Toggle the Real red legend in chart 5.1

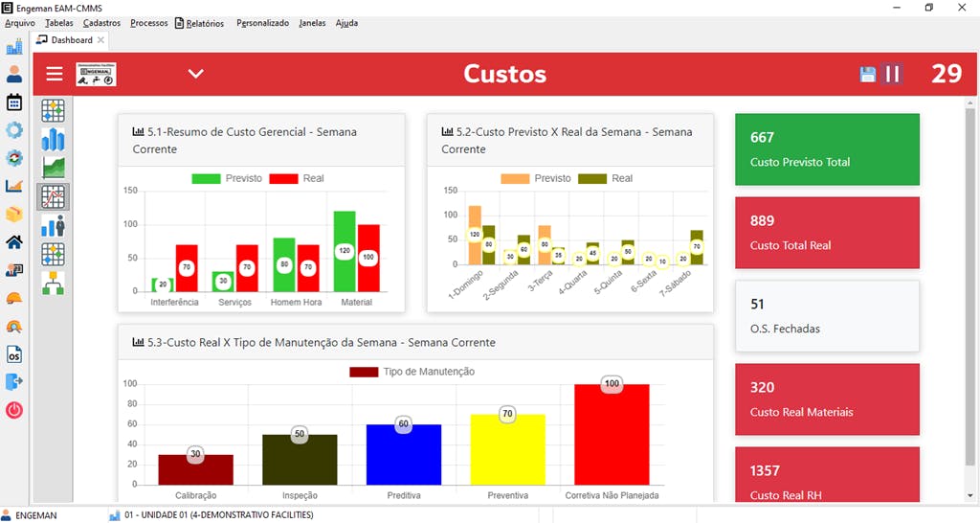[x=297, y=178]
